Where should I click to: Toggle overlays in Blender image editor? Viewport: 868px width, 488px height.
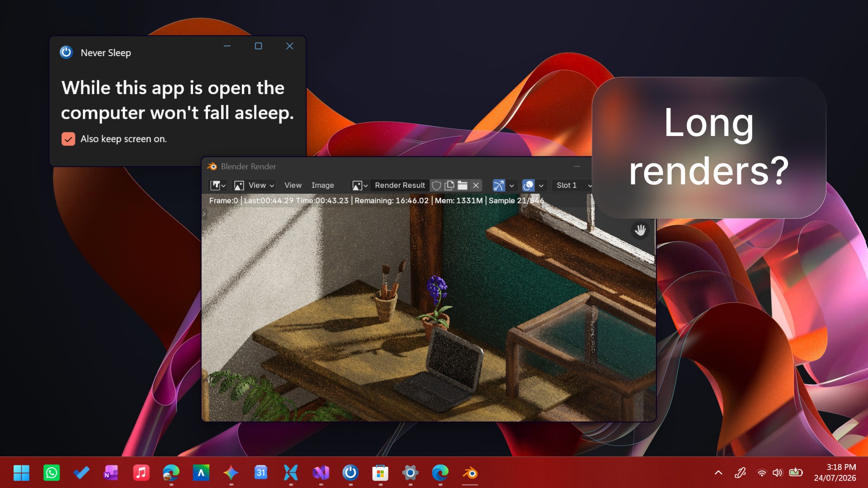coord(528,185)
